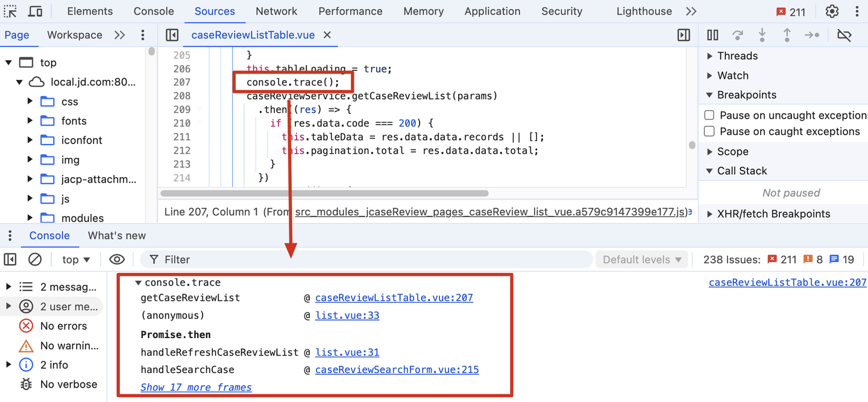This screenshot has width=868, height=402.
Task: Click the eye icon for live expression
Action: 117,260
